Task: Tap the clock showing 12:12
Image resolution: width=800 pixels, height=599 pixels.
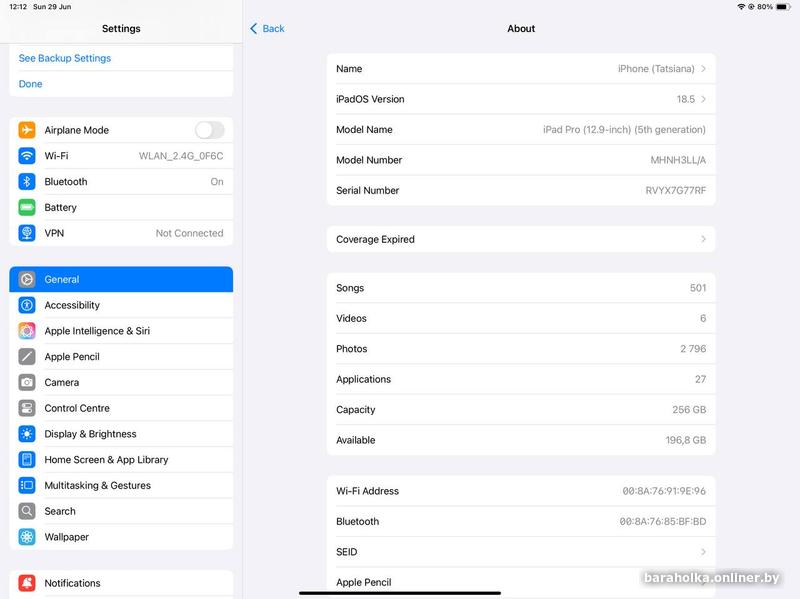Action: click(x=18, y=7)
